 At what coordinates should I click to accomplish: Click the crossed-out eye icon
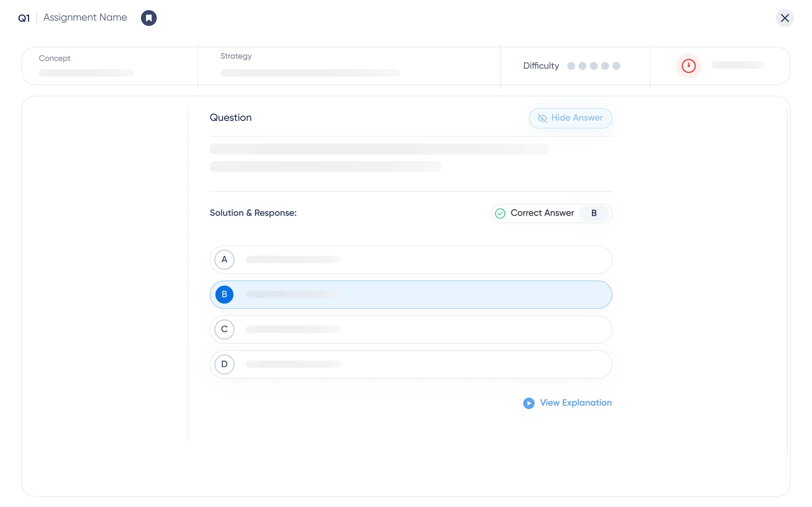[x=542, y=118]
